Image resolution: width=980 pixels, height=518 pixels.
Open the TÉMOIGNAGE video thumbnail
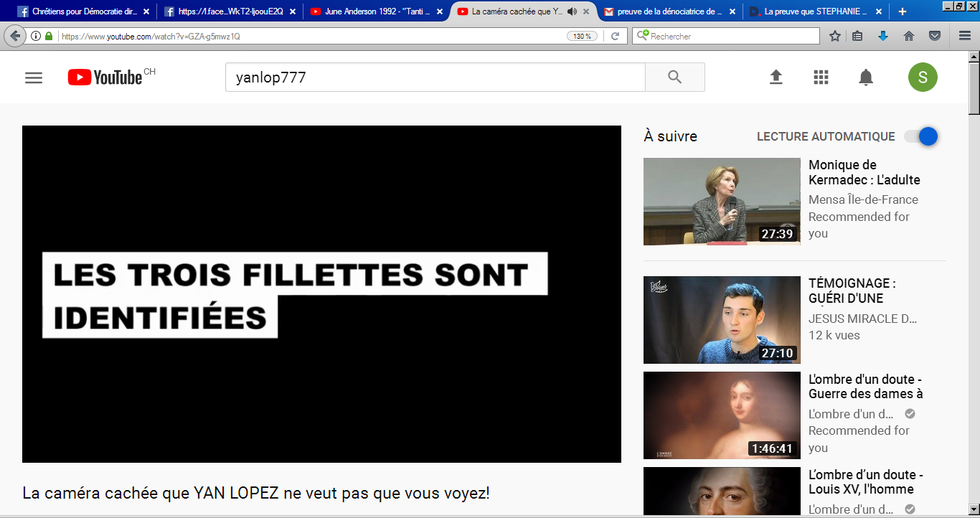(722, 320)
